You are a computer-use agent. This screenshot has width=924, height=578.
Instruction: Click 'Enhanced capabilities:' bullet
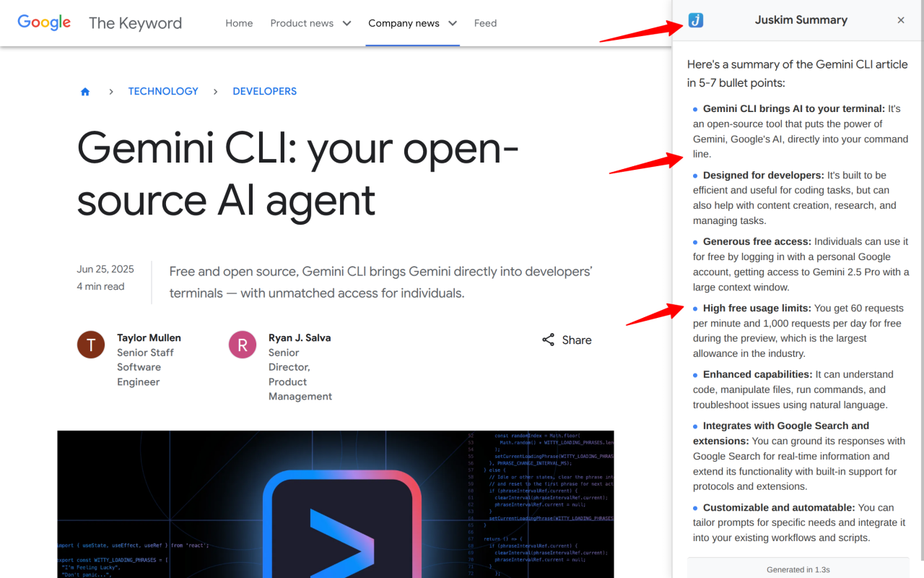click(x=758, y=374)
